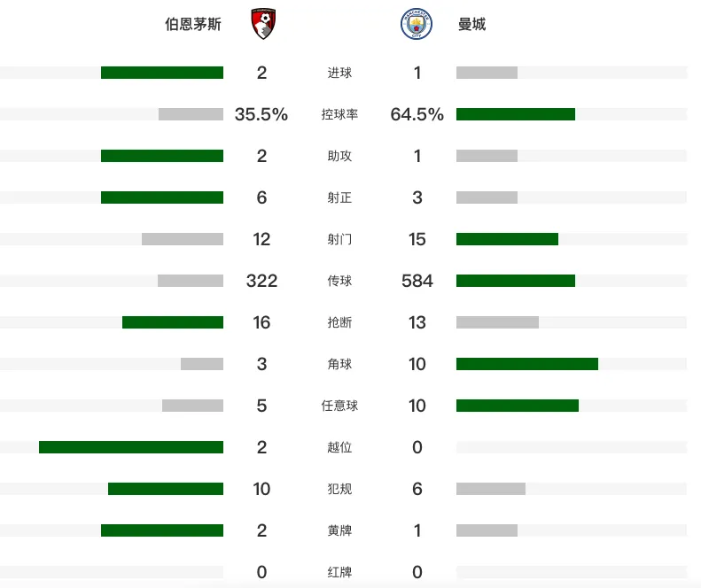Click the 任意球 stat label
This screenshot has height=588, width=701.
click(339, 406)
